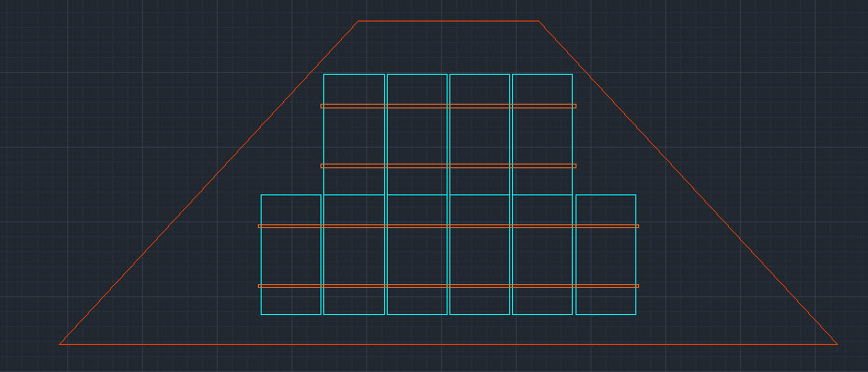Click the left slanted edge of the trapezoid

pos(208,182)
